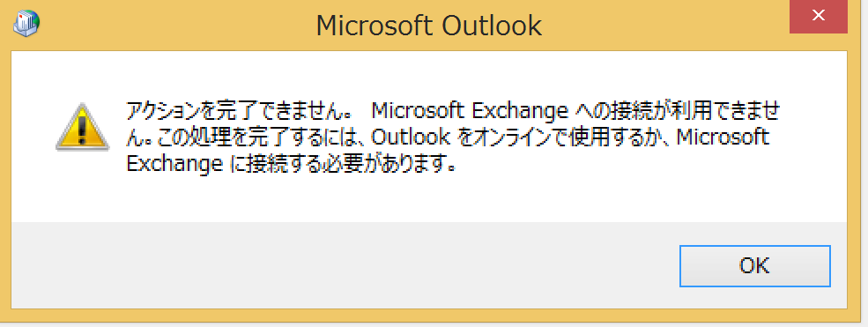Click the yellow warning triangle icon
Viewport: 868px width, 327px height.
[83, 127]
